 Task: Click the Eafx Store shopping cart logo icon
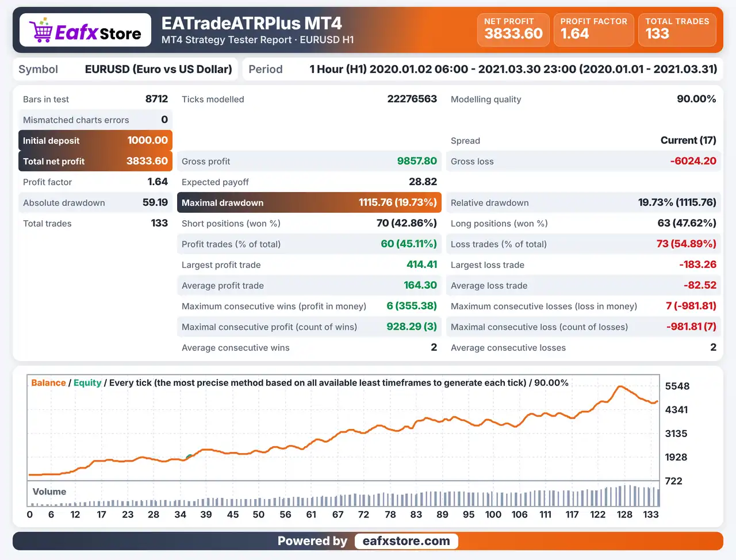(40, 30)
